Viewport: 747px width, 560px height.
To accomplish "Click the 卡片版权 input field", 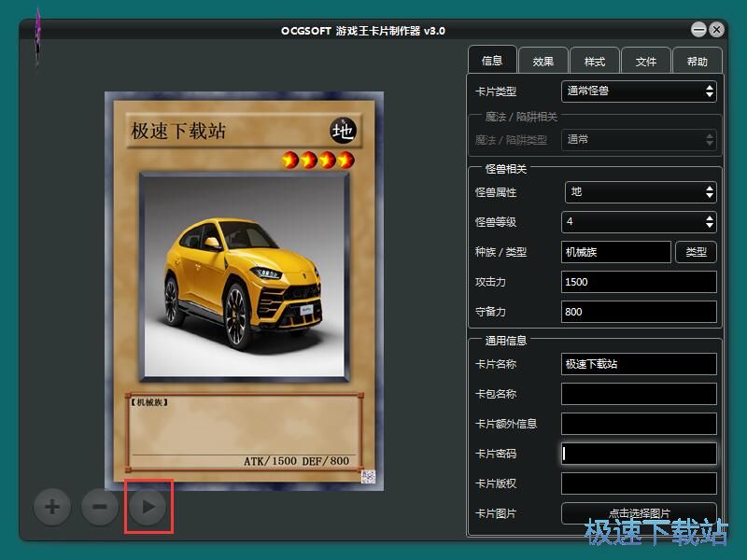I will (639, 483).
